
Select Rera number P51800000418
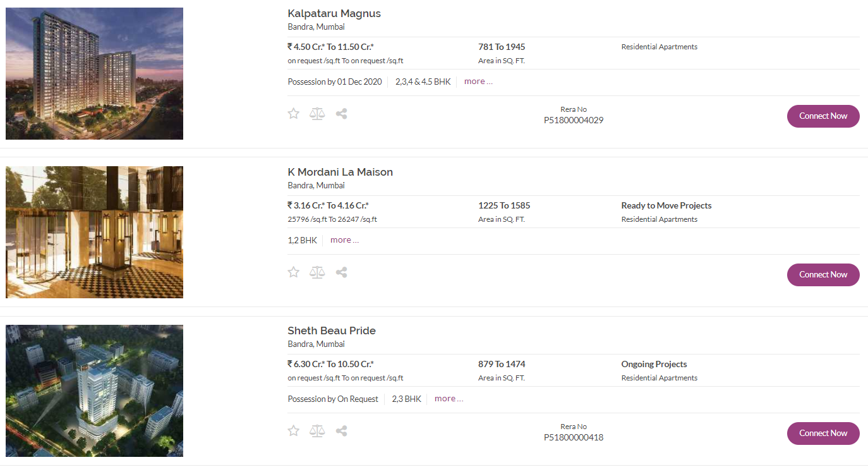(x=574, y=437)
